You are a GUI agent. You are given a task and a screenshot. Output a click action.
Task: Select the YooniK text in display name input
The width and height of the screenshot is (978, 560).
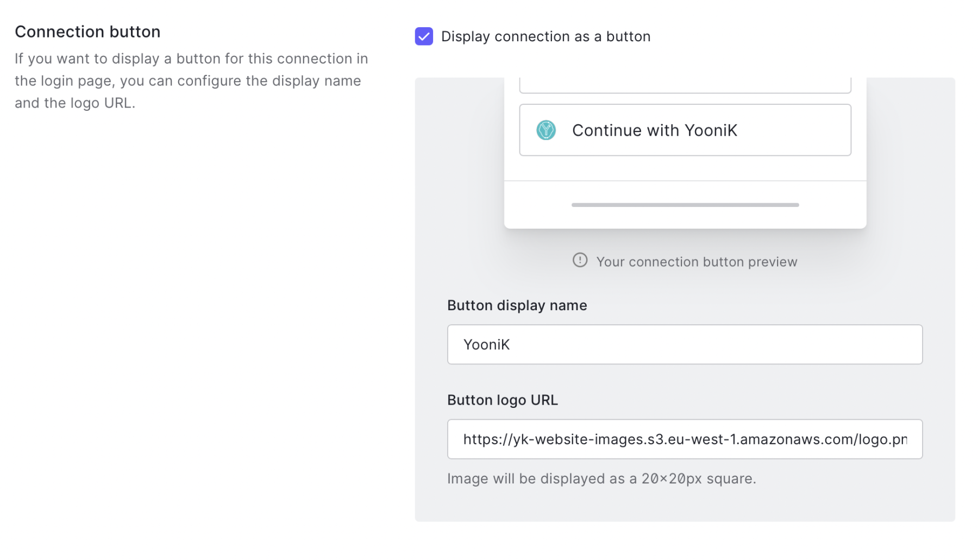[486, 344]
